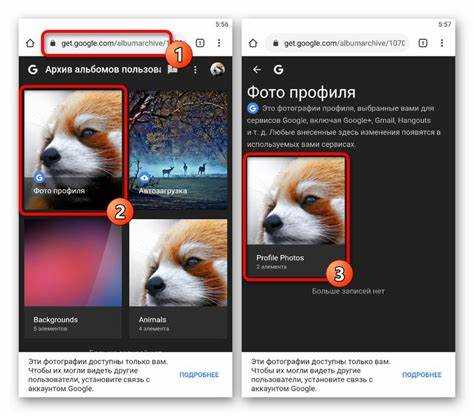
Task: Open the tab switcher in right browser
Action: click(423, 43)
